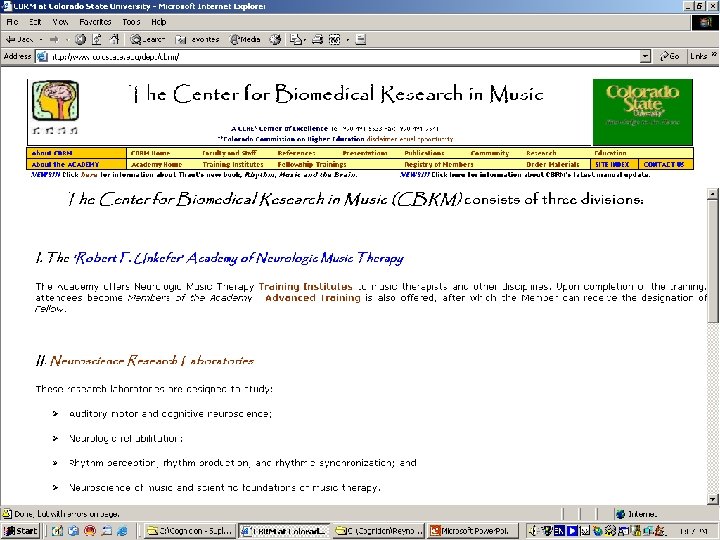The height and width of the screenshot is (540, 720).
Task: Expand the Mail button dropdown arrow
Action: 304,39
